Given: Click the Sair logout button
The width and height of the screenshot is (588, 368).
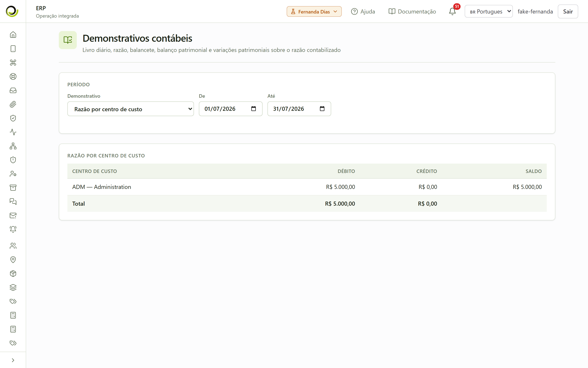Looking at the screenshot, I should [568, 11].
